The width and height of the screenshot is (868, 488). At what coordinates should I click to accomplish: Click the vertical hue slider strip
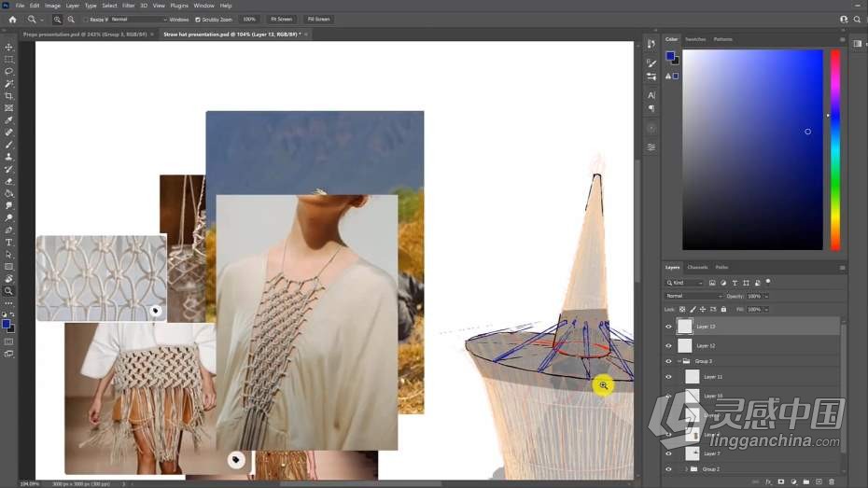835,149
